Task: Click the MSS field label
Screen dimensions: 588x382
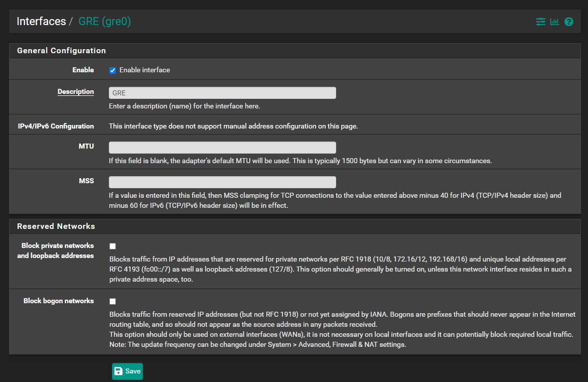Action: (86, 181)
